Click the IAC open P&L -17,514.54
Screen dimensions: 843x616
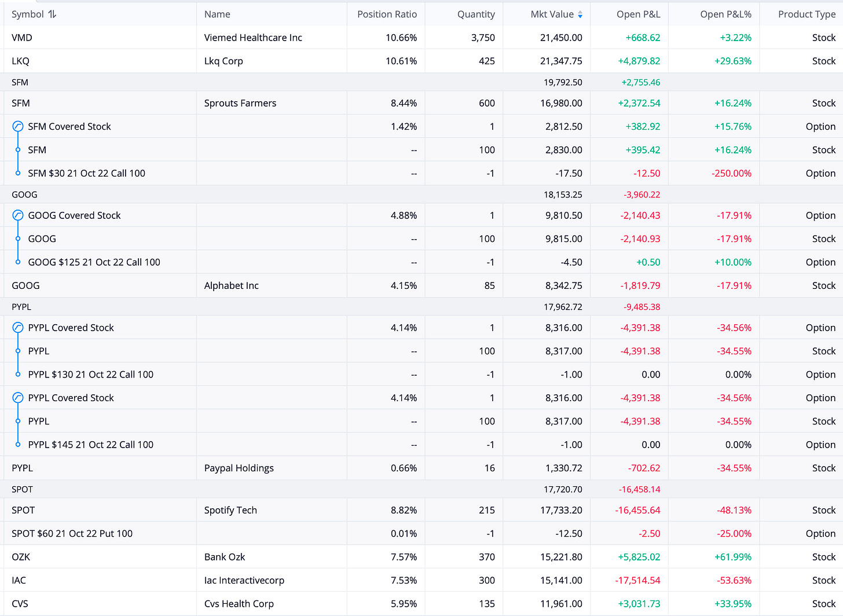637,580
